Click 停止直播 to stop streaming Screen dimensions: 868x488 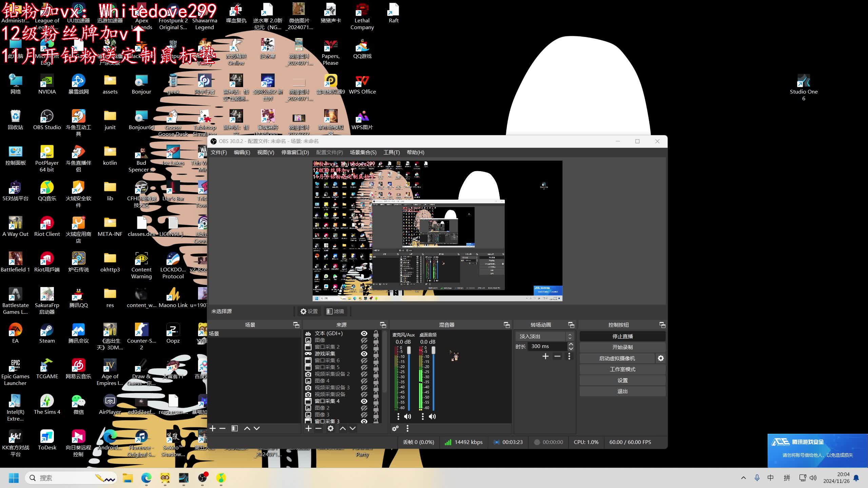coord(623,336)
